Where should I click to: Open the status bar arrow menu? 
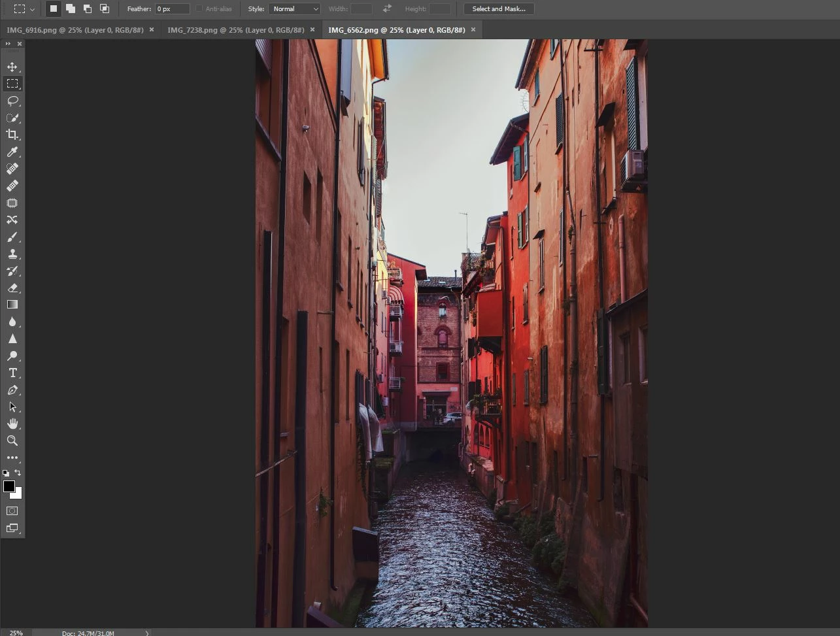click(x=147, y=633)
